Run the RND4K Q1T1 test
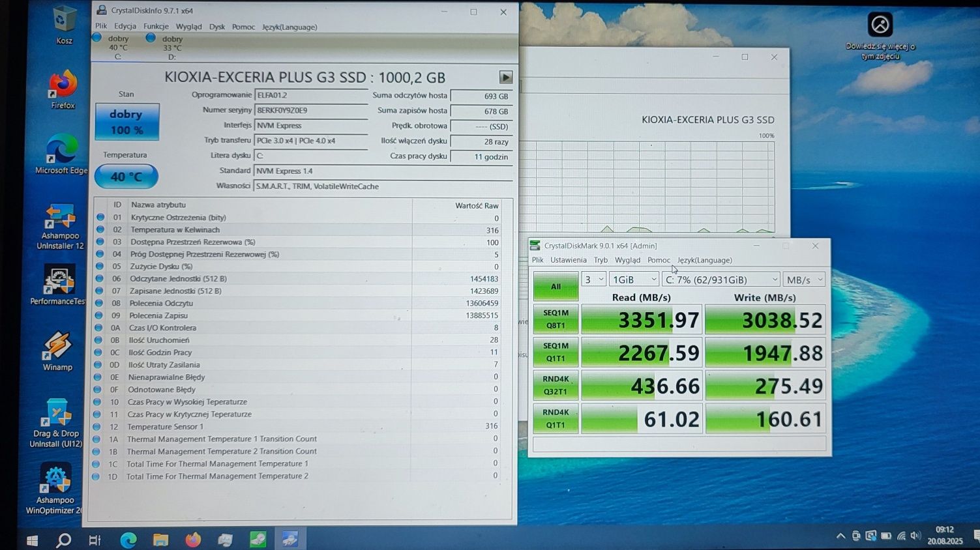Screen dimensions: 980x550 [556, 419]
